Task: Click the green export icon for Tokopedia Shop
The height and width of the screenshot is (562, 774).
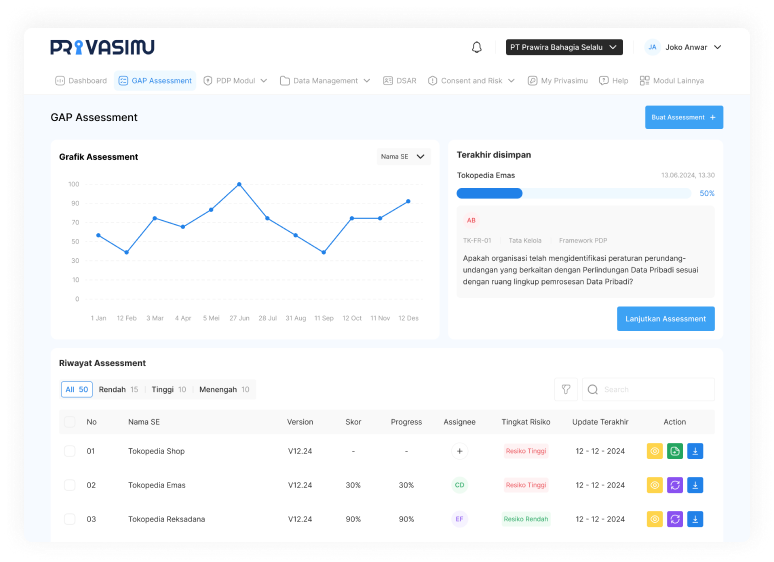Action: click(x=675, y=451)
